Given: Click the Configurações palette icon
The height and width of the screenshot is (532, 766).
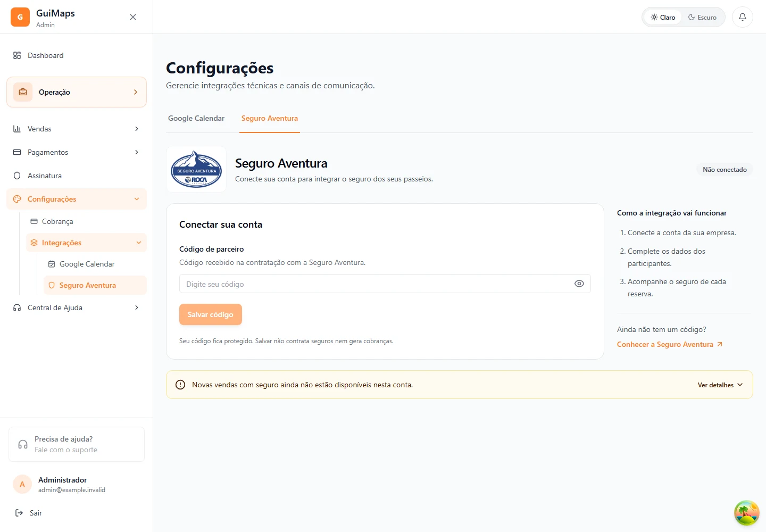Looking at the screenshot, I should [17, 199].
